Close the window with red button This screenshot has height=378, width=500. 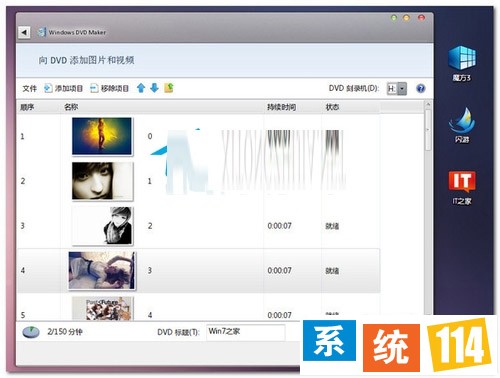tap(422, 18)
